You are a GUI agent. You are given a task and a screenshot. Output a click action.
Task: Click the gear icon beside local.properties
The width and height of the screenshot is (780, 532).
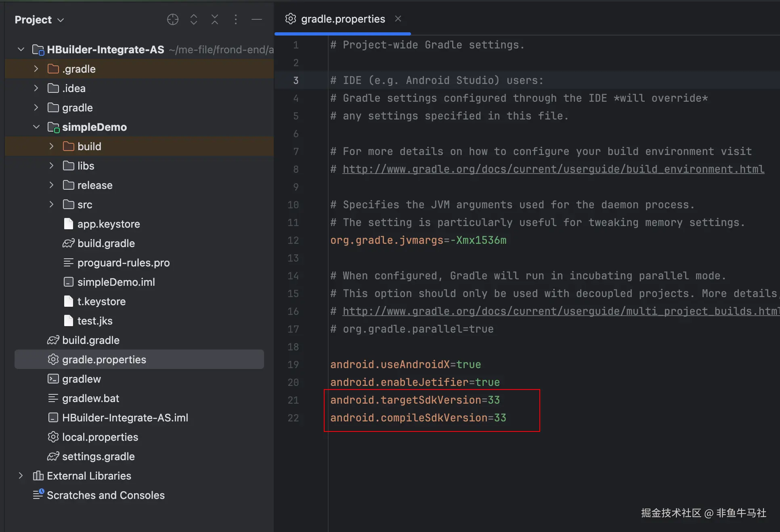click(x=53, y=437)
